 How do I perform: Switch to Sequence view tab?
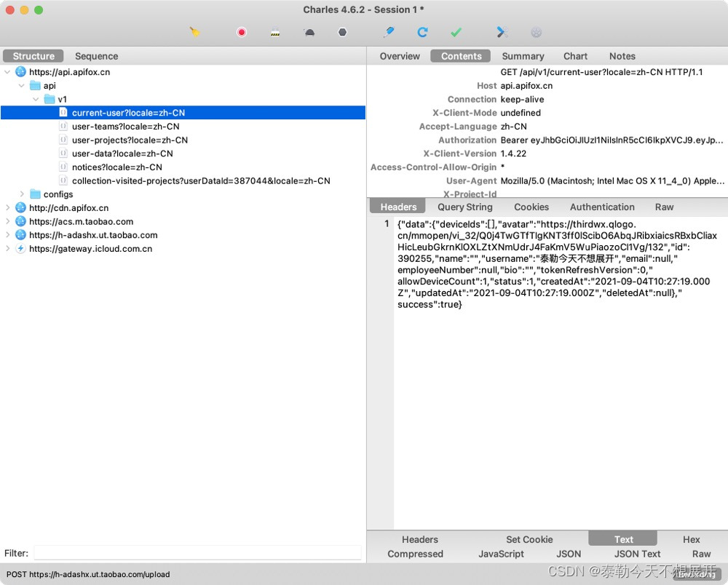[x=97, y=56]
